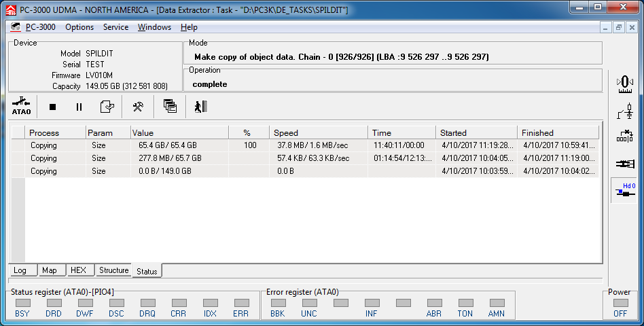Screen dimensions: 644x326
Task: Click the circuit switch icon in right sidebar
Action: tap(625, 111)
